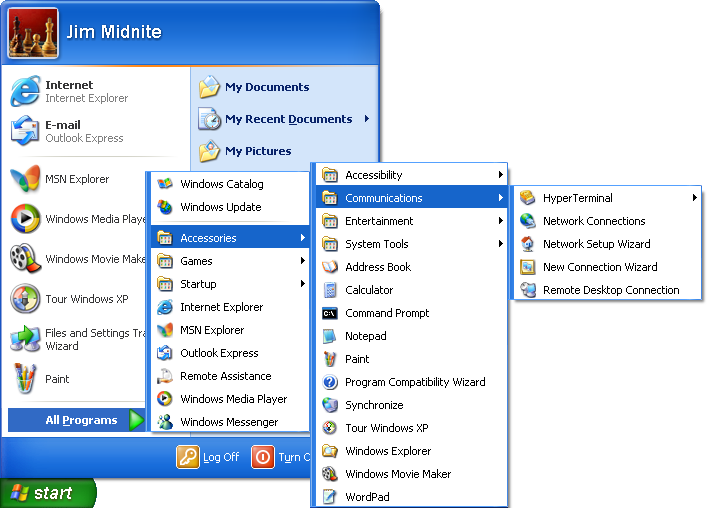The image size is (707, 508).
Task: Open Outlook Express E-mail icon
Action: 25,131
